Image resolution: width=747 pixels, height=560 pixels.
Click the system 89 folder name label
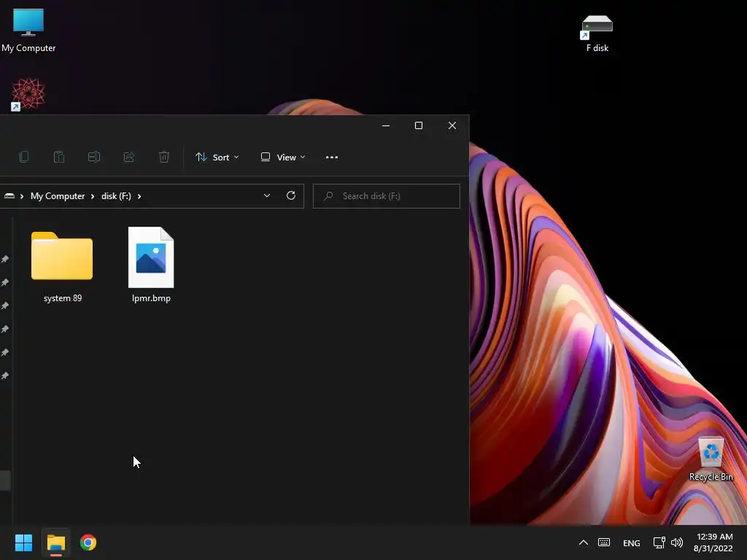point(63,298)
